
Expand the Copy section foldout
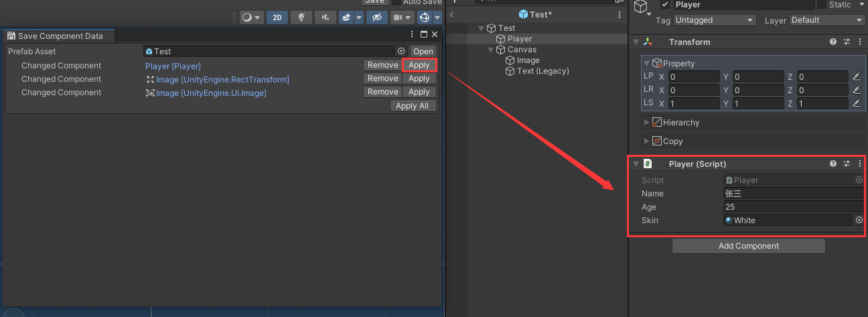click(647, 141)
